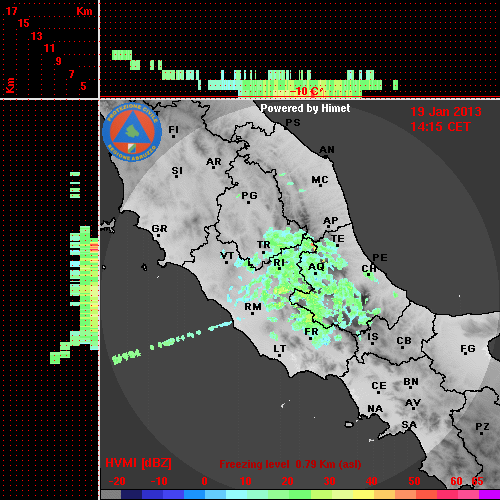Screen dimensions: 500x500
Task: Click the 20 dBZ scale label
Action: point(288,481)
